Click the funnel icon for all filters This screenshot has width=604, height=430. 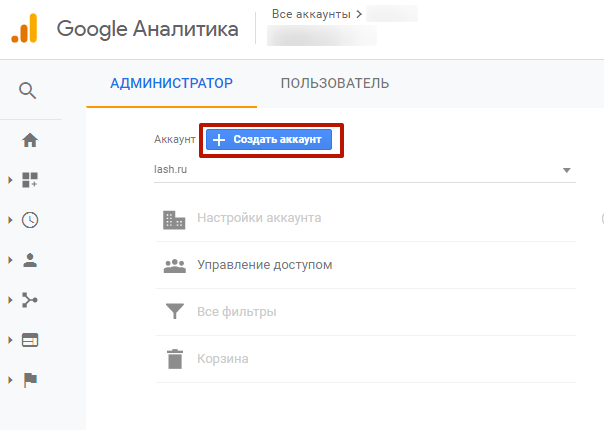[x=174, y=311]
